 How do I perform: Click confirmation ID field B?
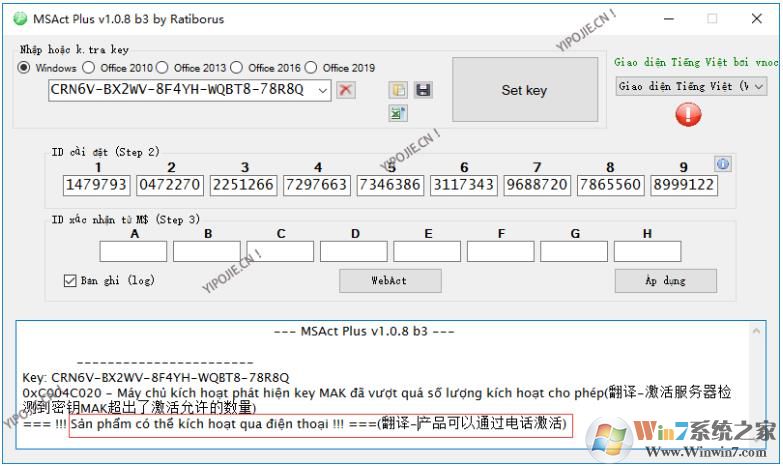pos(207,252)
